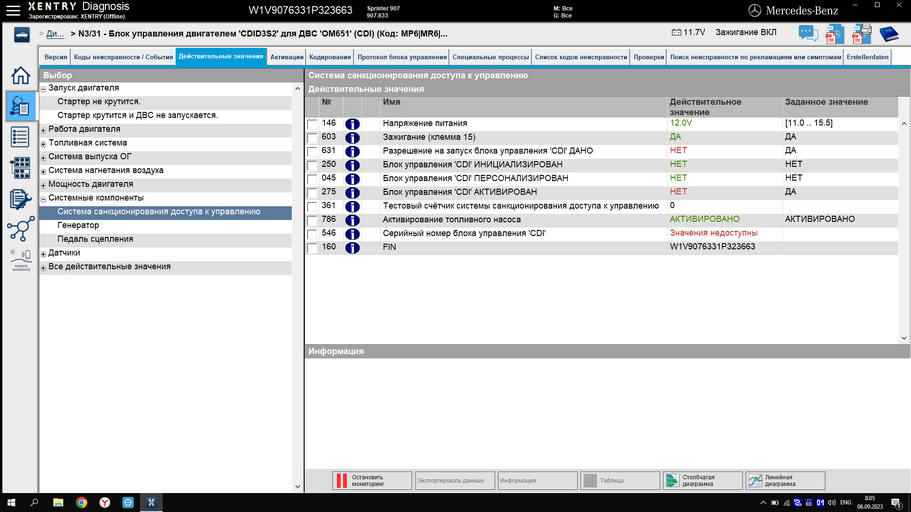Screen dimensions: 911x512
Task: Open the chat bubbles icon at top right
Action: [x=808, y=33]
